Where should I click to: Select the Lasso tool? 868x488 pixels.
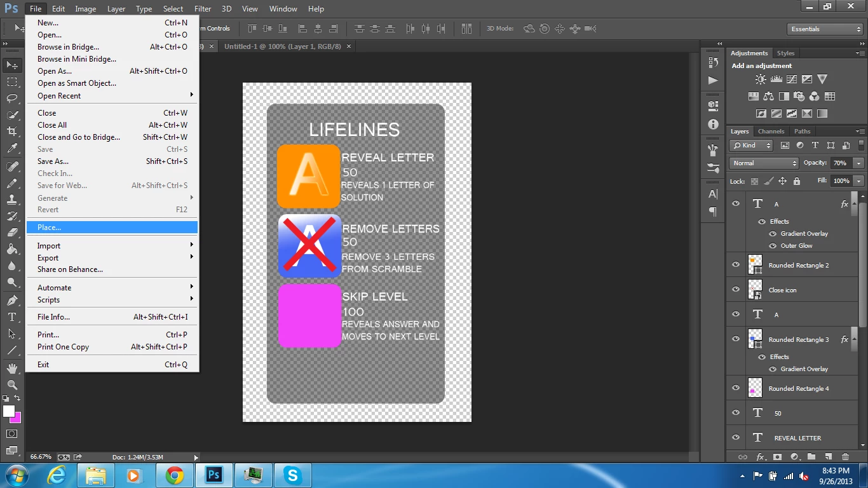click(x=12, y=98)
